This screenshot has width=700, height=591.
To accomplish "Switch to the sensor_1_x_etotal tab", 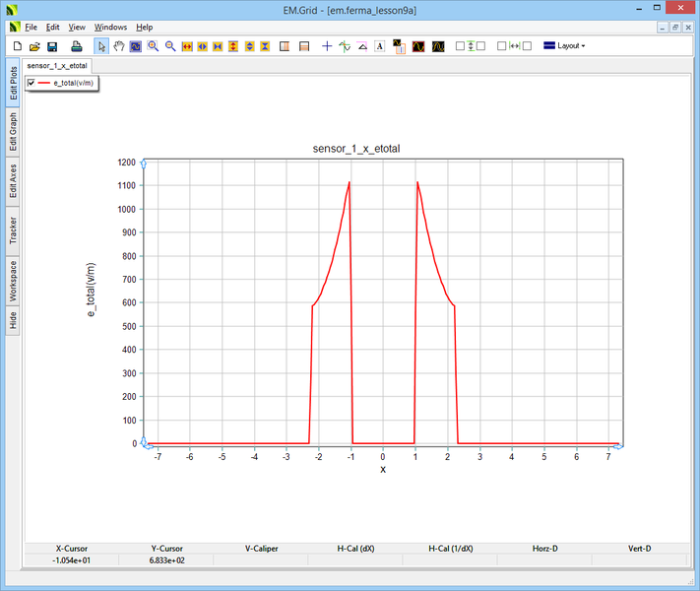I will (55, 65).
